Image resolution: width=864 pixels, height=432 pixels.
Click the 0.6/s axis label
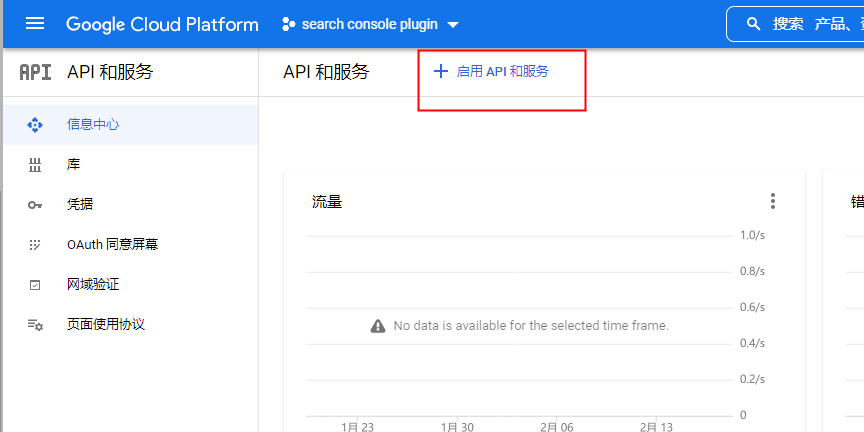(752, 307)
